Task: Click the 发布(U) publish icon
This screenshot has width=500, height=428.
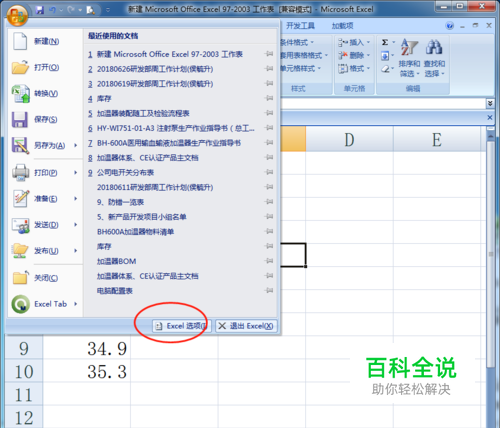Action: tap(20, 251)
